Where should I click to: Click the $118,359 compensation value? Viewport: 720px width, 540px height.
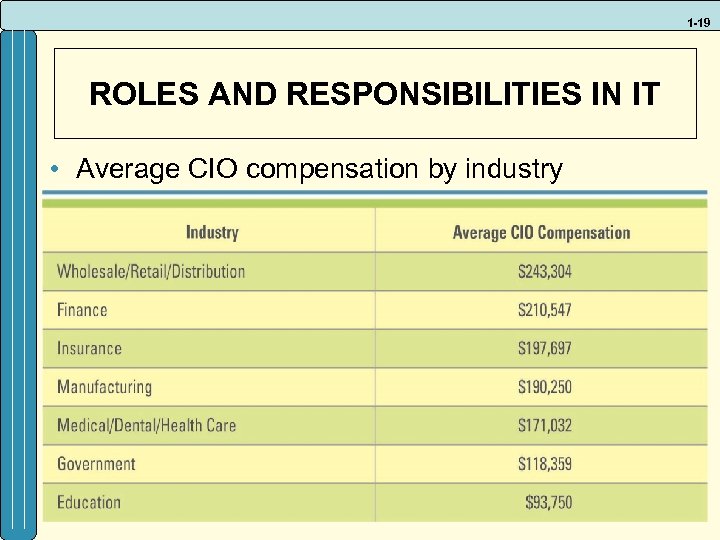[545, 464]
